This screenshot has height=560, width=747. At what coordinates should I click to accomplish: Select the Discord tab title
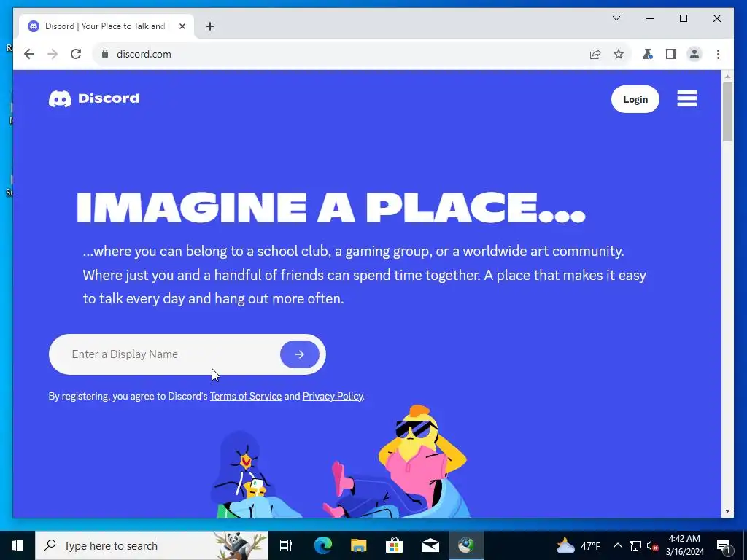105,26
